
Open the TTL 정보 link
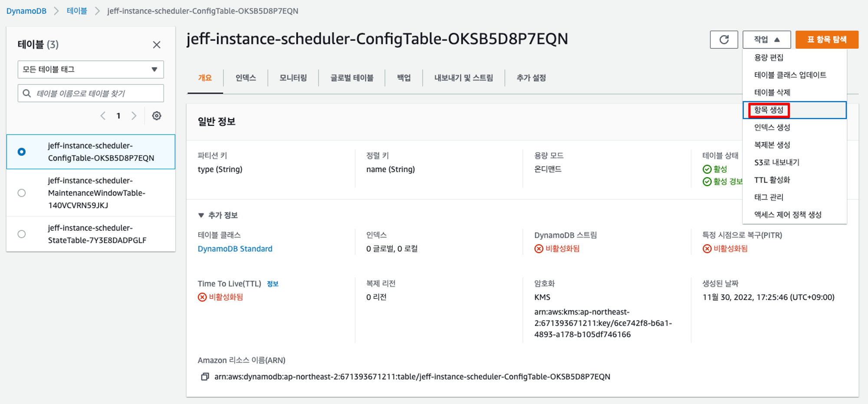click(x=273, y=284)
